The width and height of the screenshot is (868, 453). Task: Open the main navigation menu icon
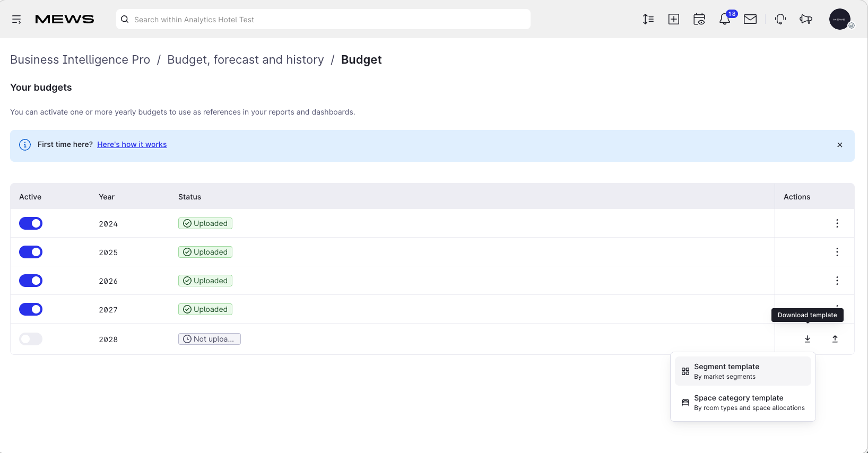point(16,20)
